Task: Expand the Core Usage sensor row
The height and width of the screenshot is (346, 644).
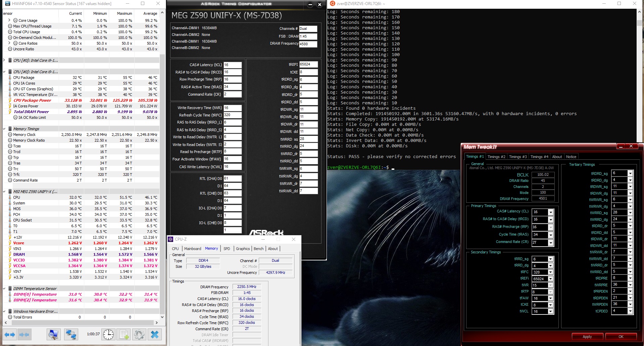Action: (9, 20)
